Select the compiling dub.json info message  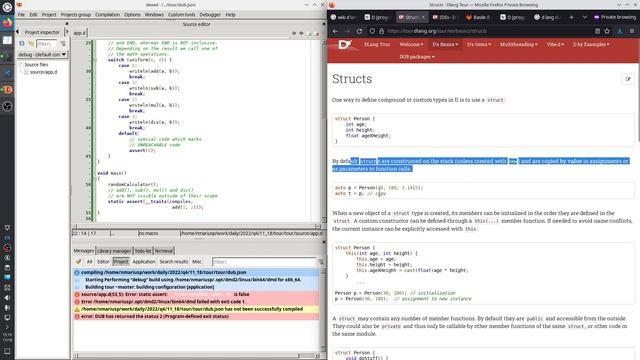click(197, 272)
